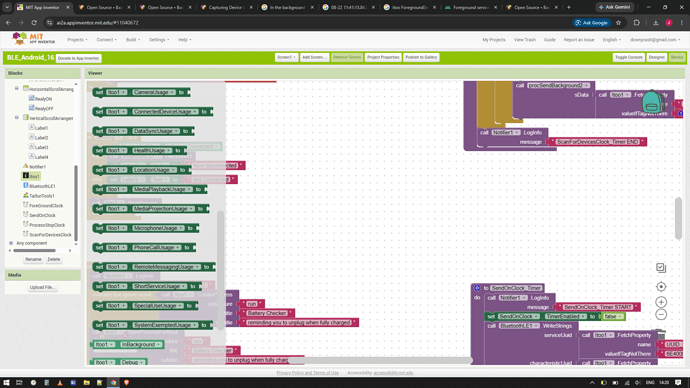Open the Report an Issue link

[579, 40]
